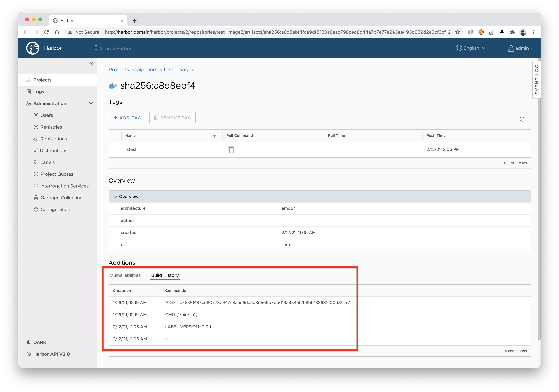Check the latest tag row checkbox
The image size is (559, 392).
[x=115, y=150]
